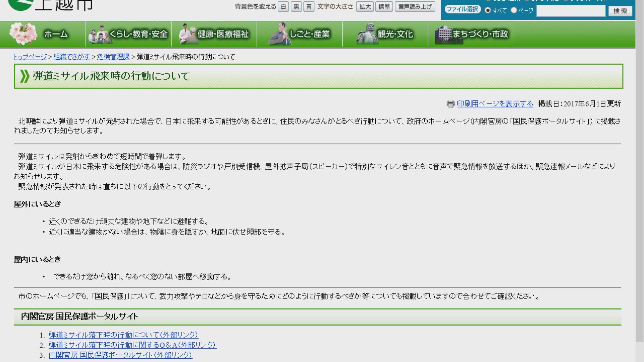The image size is (644, 362).
Task: Click the cherry blossom ホーム icon
Action: click(x=23, y=34)
